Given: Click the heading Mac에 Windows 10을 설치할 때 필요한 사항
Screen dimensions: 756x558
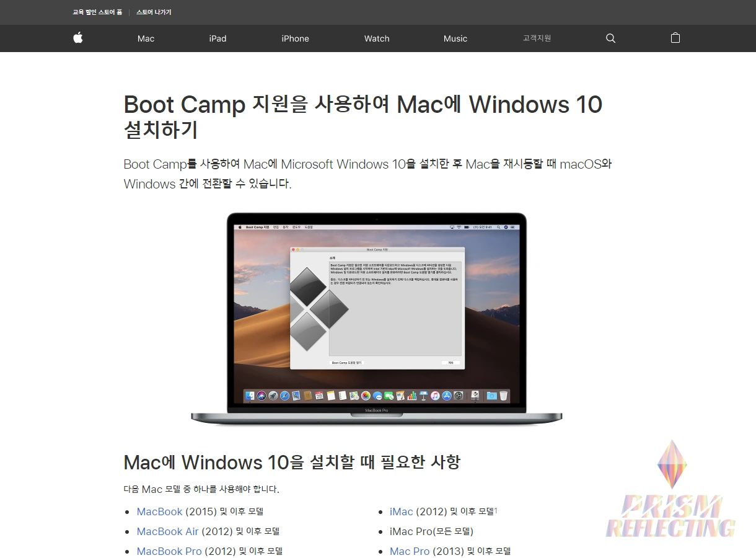Looking at the screenshot, I should [292, 463].
